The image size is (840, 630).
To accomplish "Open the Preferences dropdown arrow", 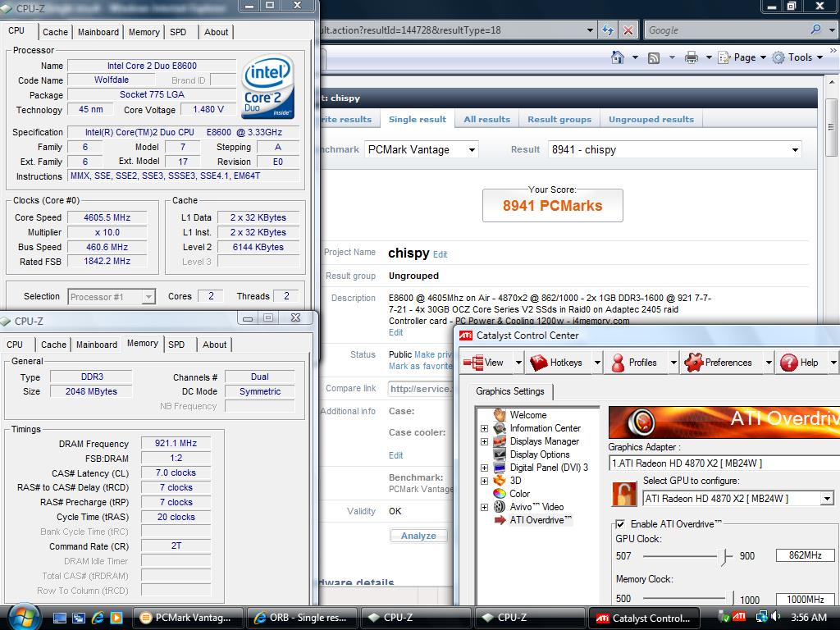I will (x=769, y=363).
